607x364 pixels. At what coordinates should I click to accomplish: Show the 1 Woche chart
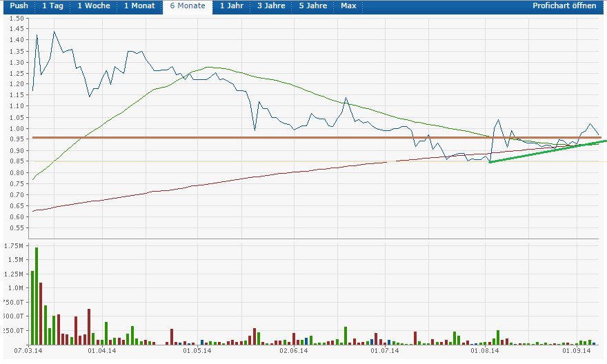(93, 6)
